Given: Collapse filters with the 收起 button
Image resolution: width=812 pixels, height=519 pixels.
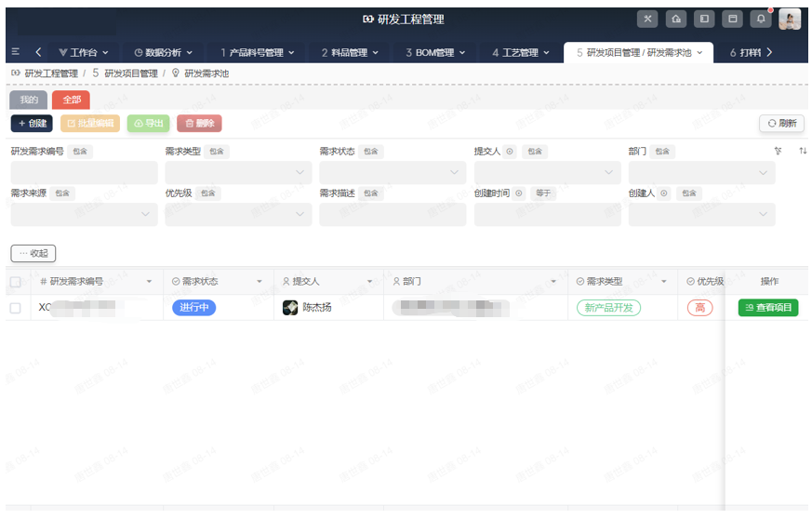Looking at the screenshot, I should coord(33,253).
